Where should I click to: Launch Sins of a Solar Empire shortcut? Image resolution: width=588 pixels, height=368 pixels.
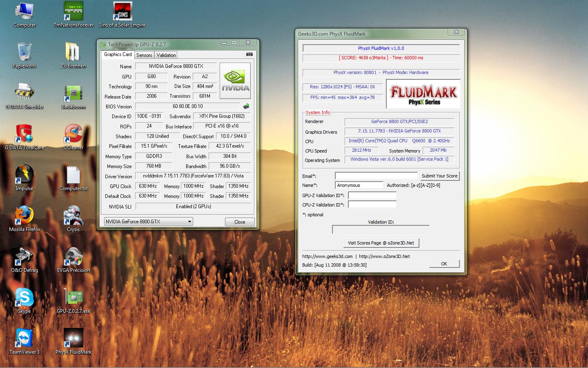point(122,15)
